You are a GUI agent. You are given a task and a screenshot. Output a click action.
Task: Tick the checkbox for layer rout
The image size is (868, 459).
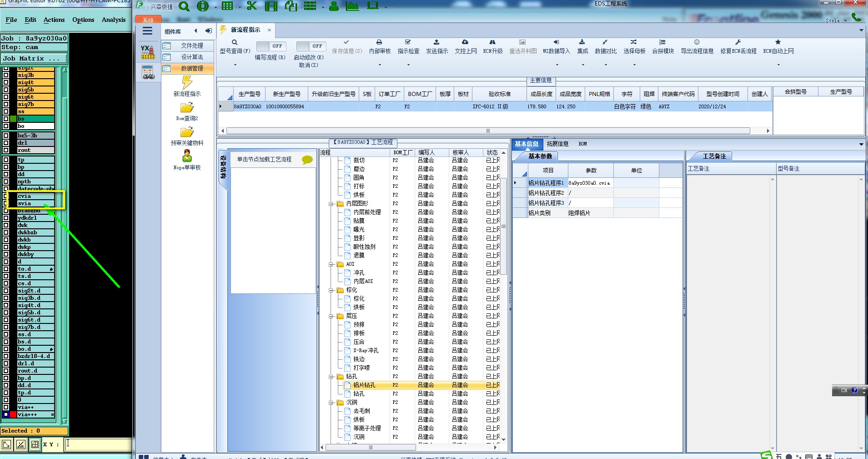tap(6, 150)
